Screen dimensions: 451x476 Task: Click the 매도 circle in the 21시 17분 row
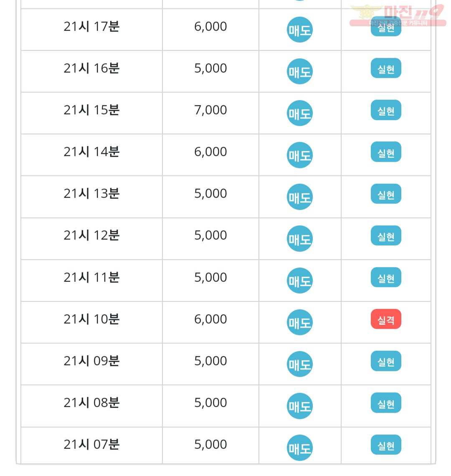299,30
